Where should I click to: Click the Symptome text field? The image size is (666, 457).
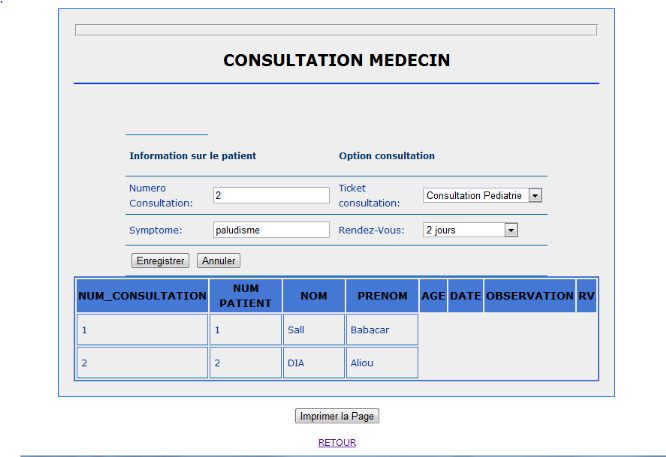click(271, 230)
